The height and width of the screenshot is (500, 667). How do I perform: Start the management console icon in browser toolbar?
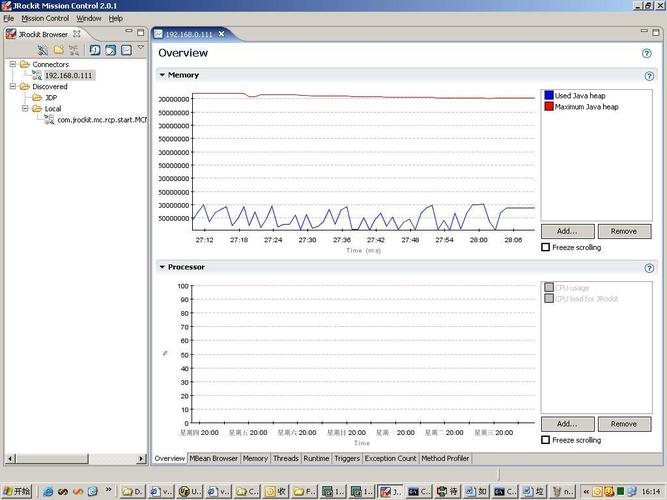click(94, 50)
